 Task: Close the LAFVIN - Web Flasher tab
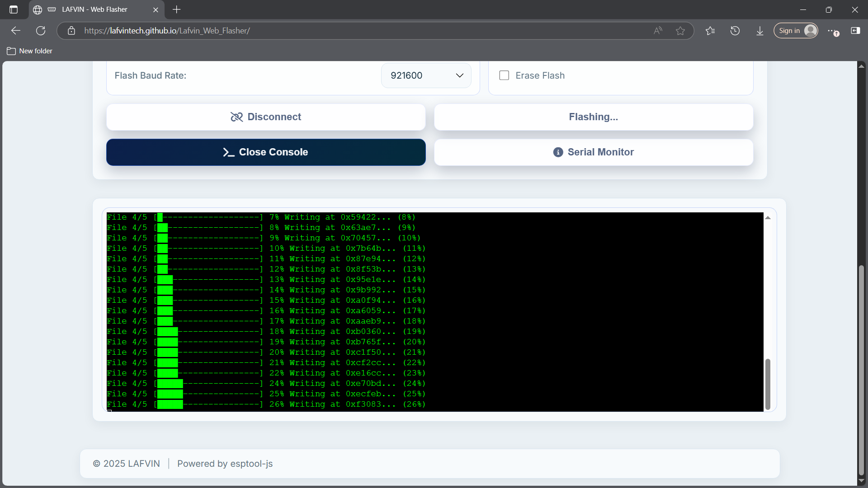(x=156, y=9)
